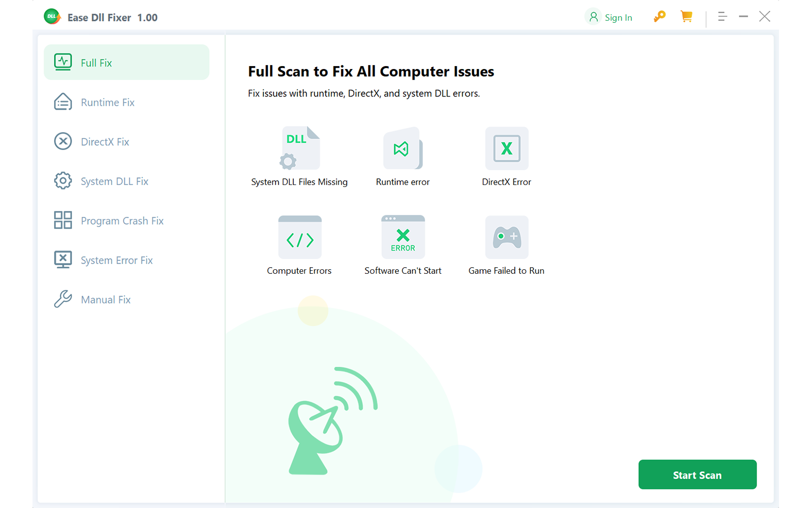Image resolution: width=812 pixels, height=508 pixels.
Task: Select DirectX Fix in sidebar
Action: 126,142
